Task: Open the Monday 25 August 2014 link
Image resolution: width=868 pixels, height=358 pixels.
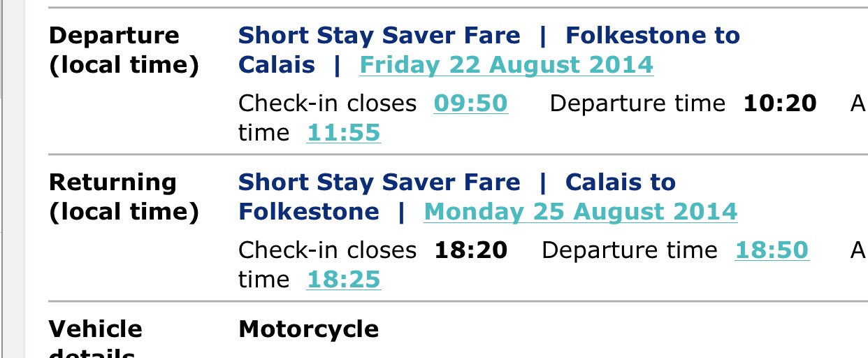Action: 580,212
